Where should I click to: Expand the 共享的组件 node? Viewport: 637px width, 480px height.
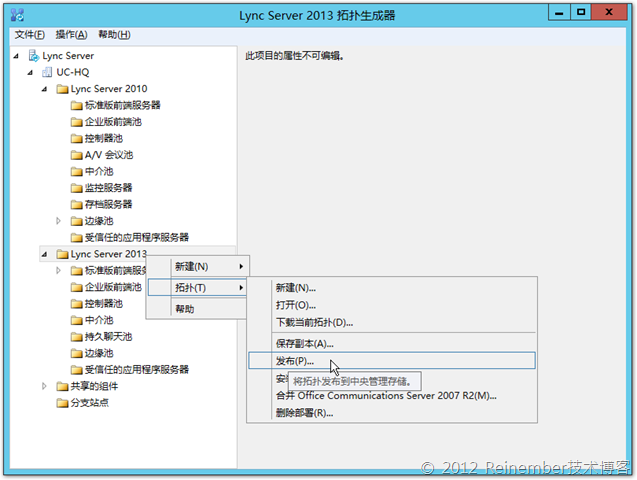(x=44, y=386)
